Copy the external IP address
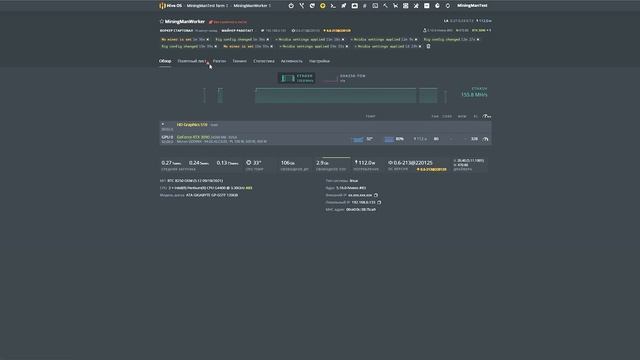 click(376, 195)
